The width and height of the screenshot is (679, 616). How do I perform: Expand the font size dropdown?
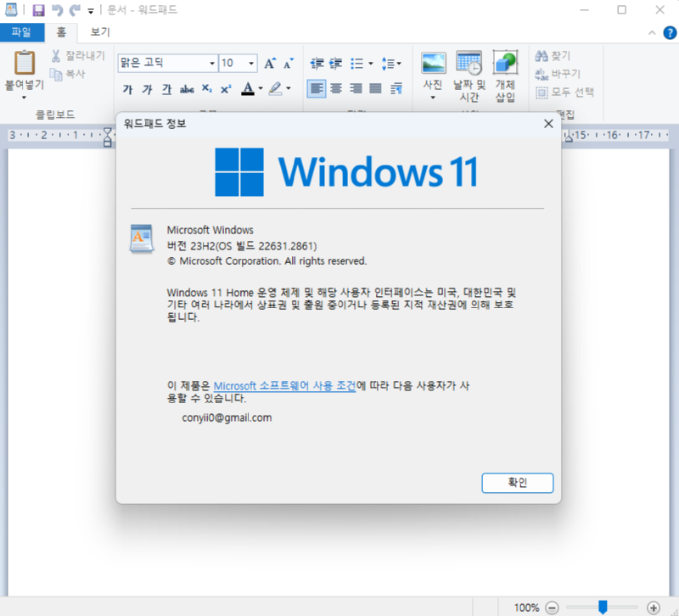click(x=251, y=64)
